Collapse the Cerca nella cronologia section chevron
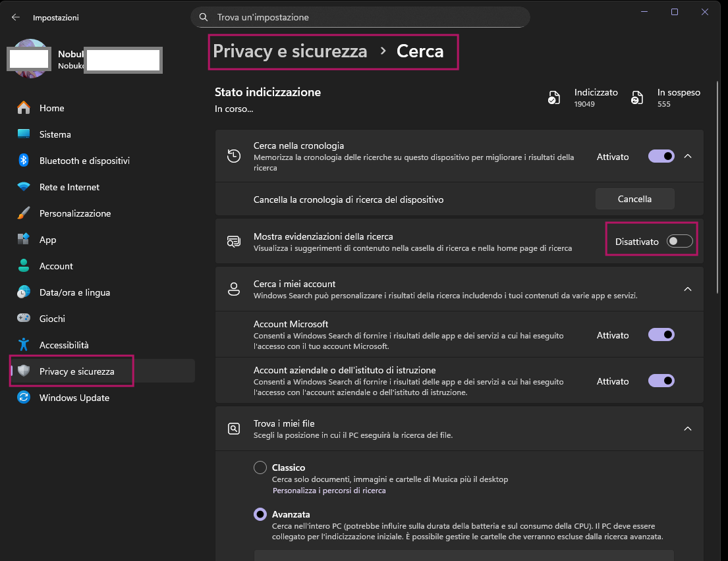 point(688,156)
